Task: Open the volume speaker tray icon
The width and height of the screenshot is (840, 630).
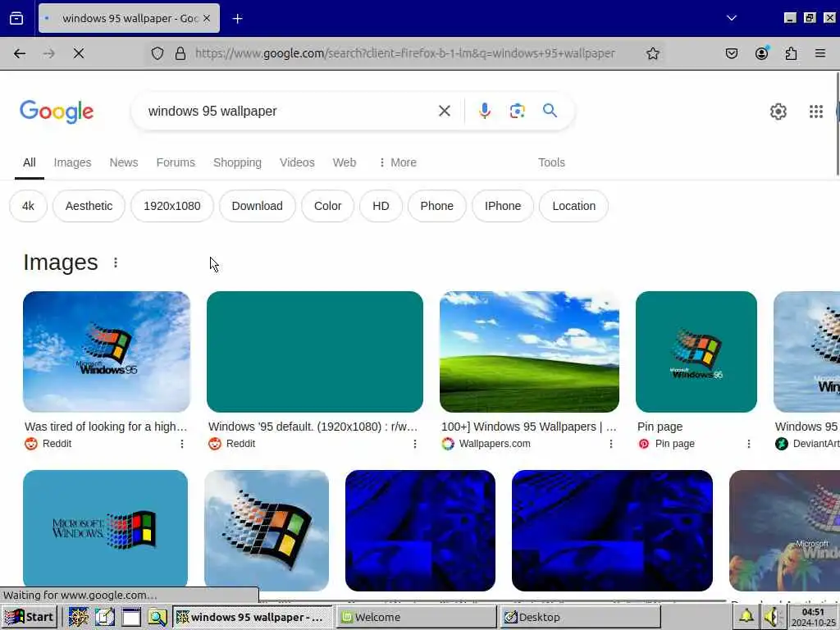Action: pos(772,617)
